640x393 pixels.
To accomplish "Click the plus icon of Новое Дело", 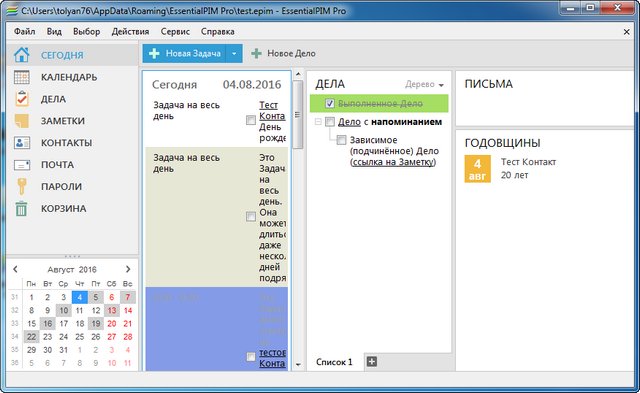I will pyautogui.click(x=256, y=53).
